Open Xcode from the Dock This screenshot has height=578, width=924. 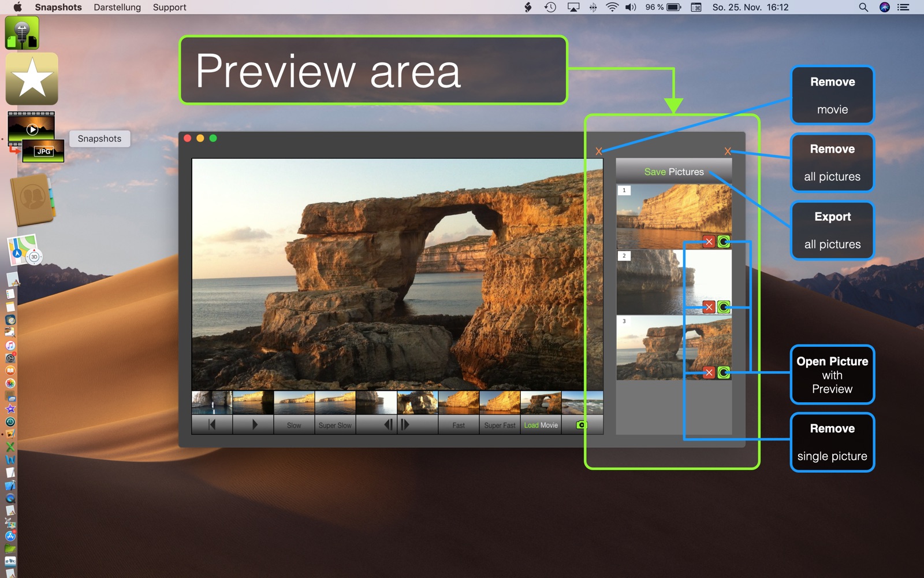[x=10, y=485]
